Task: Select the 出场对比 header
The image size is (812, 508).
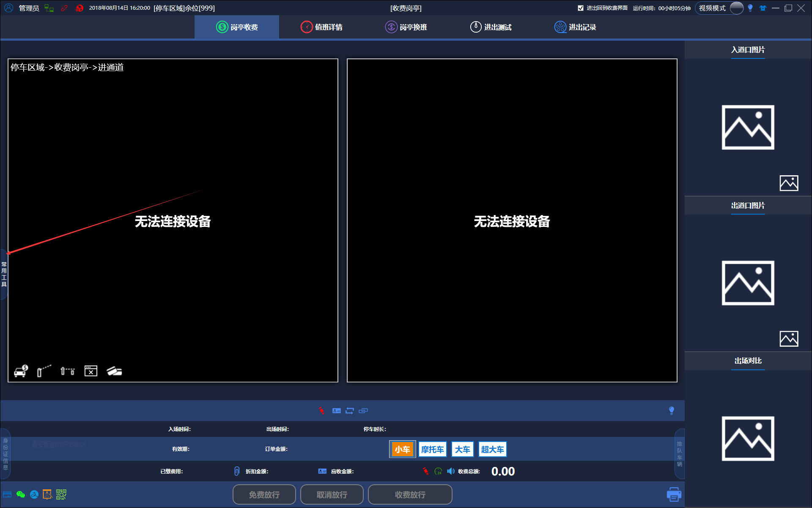Action: click(748, 361)
